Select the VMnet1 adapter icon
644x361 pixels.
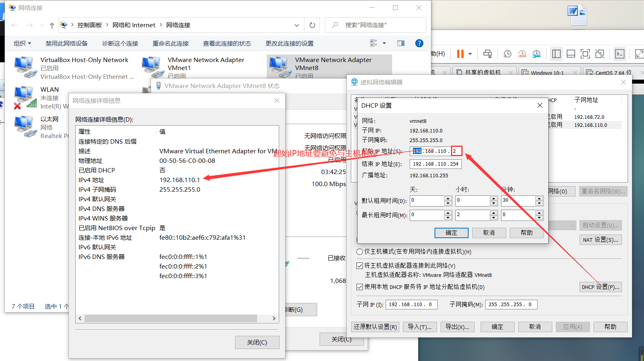tap(152, 67)
